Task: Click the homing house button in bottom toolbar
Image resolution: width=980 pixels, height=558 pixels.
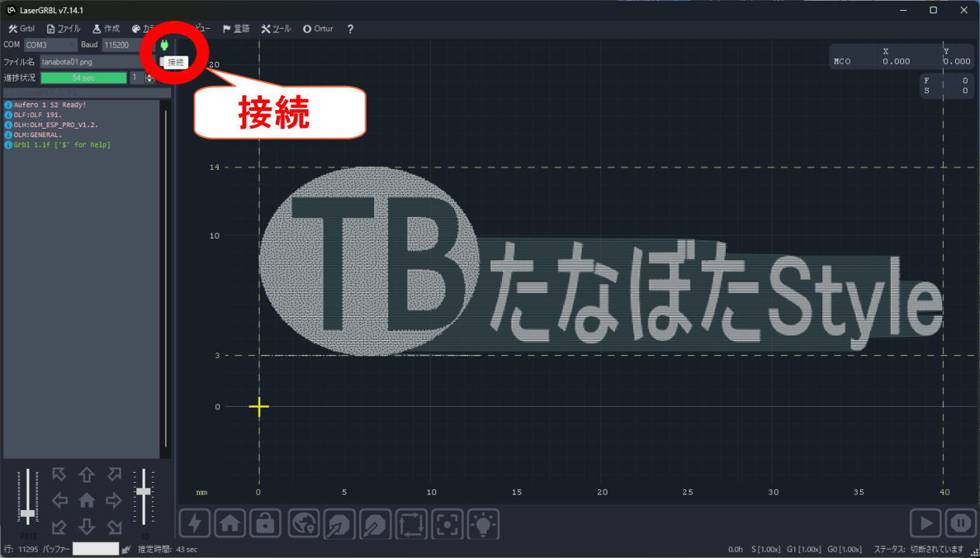Action: click(230, 524)
